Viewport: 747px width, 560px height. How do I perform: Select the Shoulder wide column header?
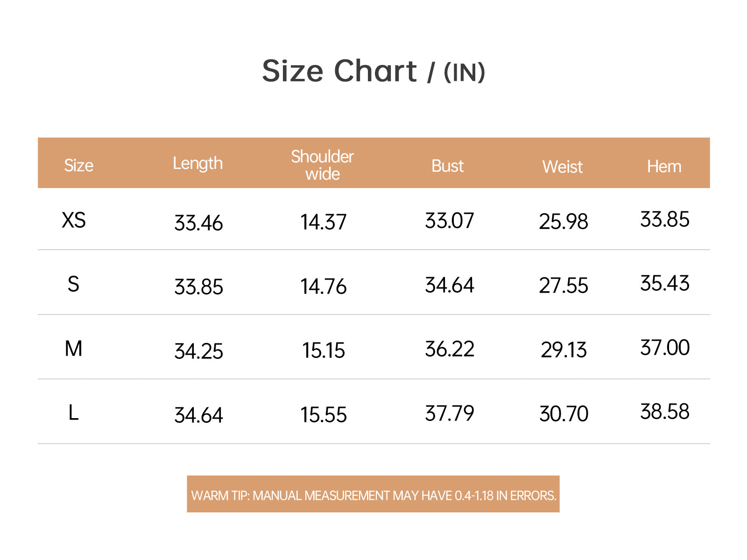pyautogui.click(x=322, y=165)
